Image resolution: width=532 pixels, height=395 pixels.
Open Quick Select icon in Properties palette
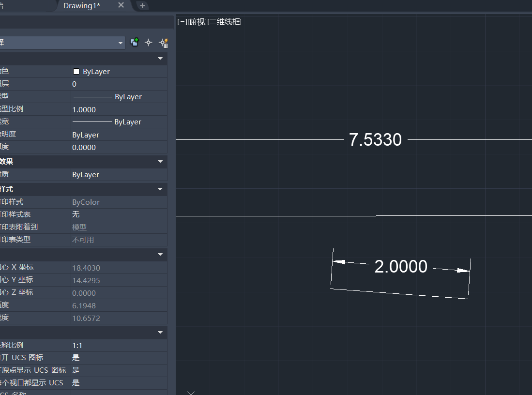click(x=163, y=43)
